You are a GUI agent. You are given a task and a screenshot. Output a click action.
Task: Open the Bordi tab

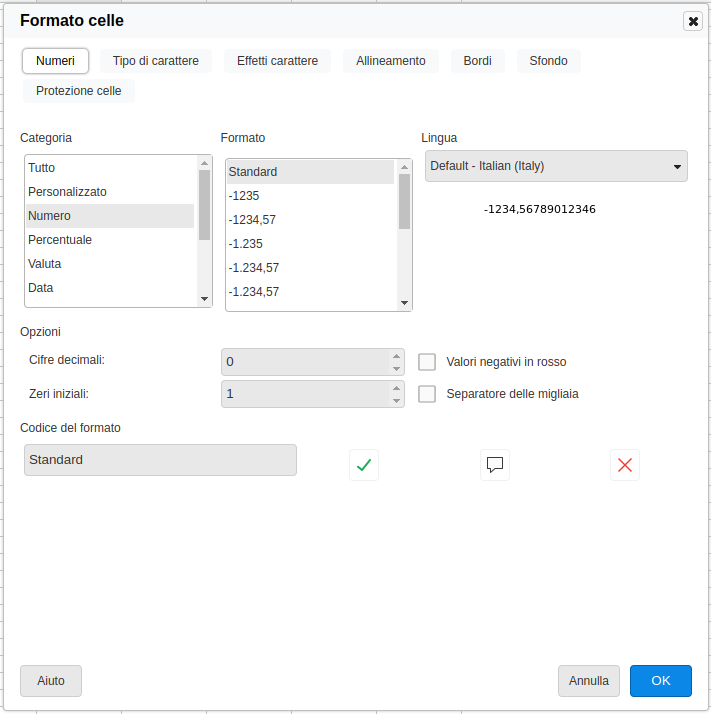point(477,61)
